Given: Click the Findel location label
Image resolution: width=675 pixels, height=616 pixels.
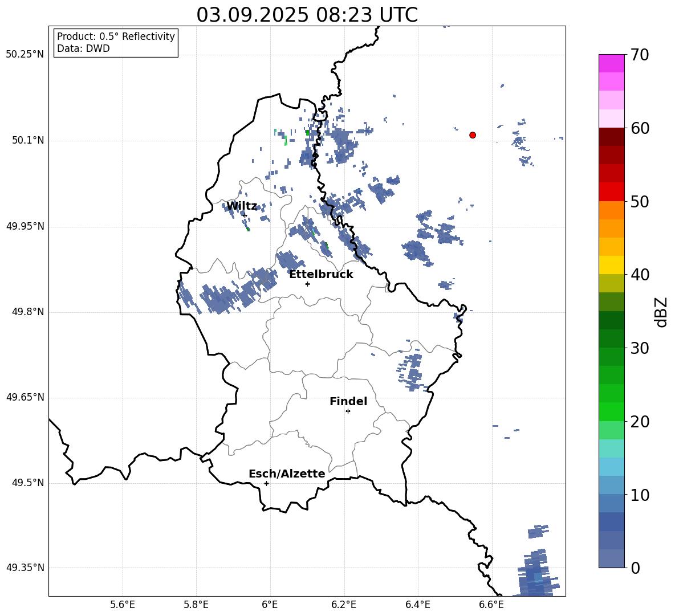Looking at the screenshot, I should click(x=348, y=401).
